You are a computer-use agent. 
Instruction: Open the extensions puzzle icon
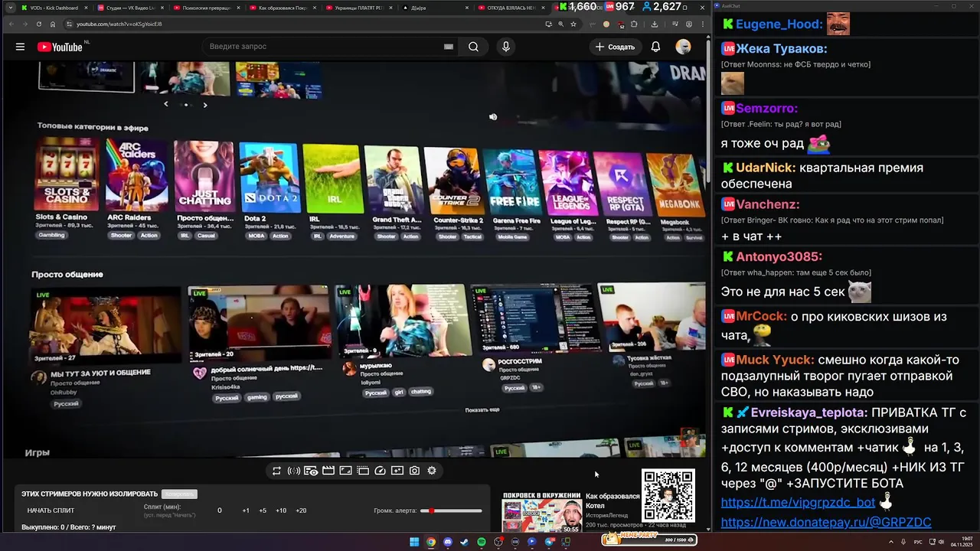click(634, 24)
